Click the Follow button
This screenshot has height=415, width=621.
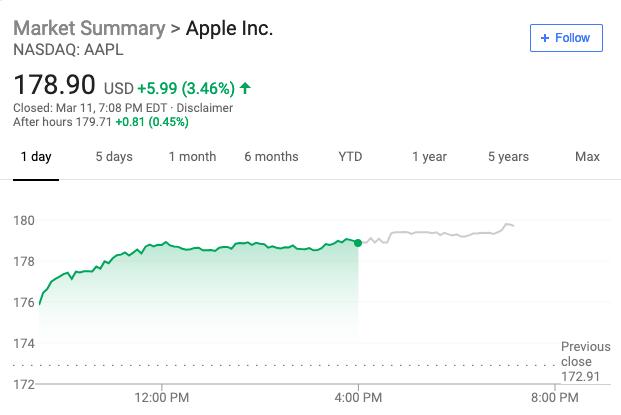click(566, 38)
